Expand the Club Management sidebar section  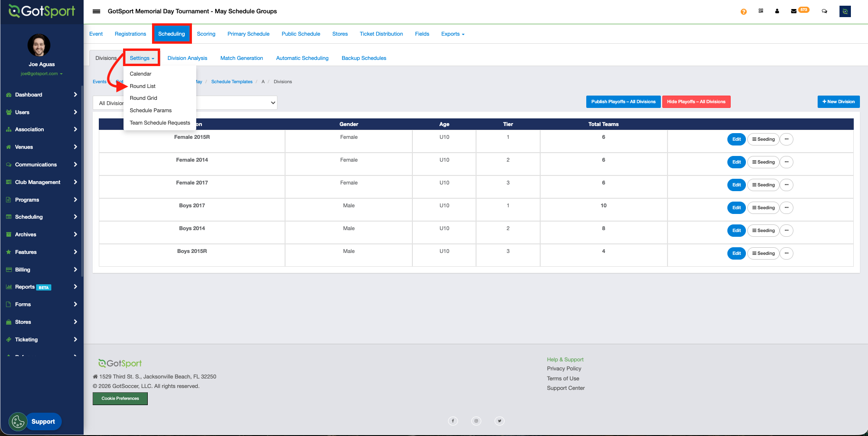click(41, 182)
